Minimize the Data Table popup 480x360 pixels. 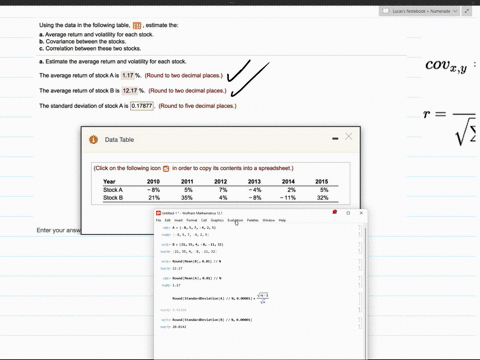tap(335, 138)
